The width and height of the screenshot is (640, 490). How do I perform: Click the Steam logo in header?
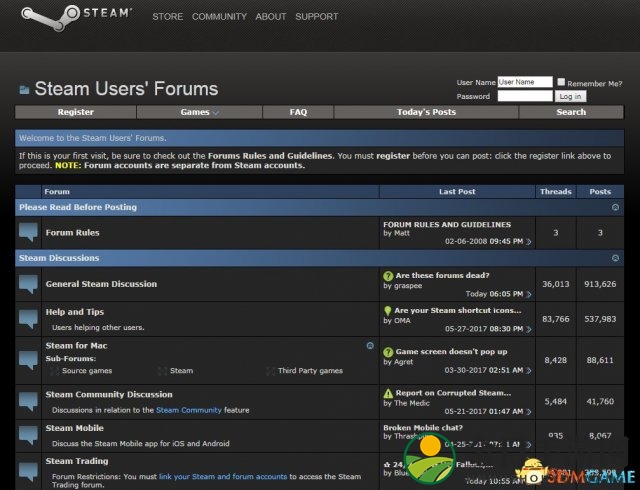[76, 17]
